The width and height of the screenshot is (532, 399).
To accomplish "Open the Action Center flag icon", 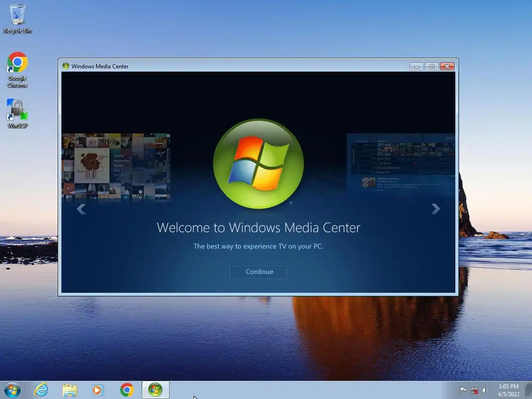I will pyautogui.click(x=462, y=390).
